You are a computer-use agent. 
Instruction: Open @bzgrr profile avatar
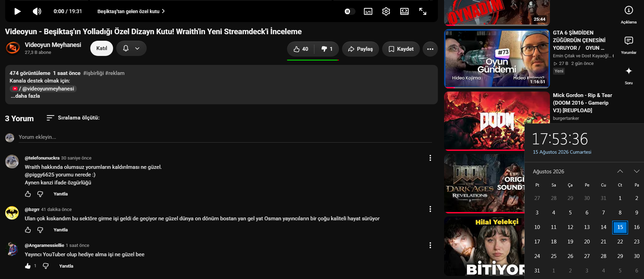pos(12,213)
